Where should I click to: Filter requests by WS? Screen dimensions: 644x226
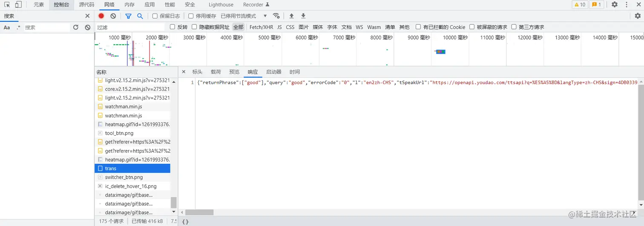point(359,27)
